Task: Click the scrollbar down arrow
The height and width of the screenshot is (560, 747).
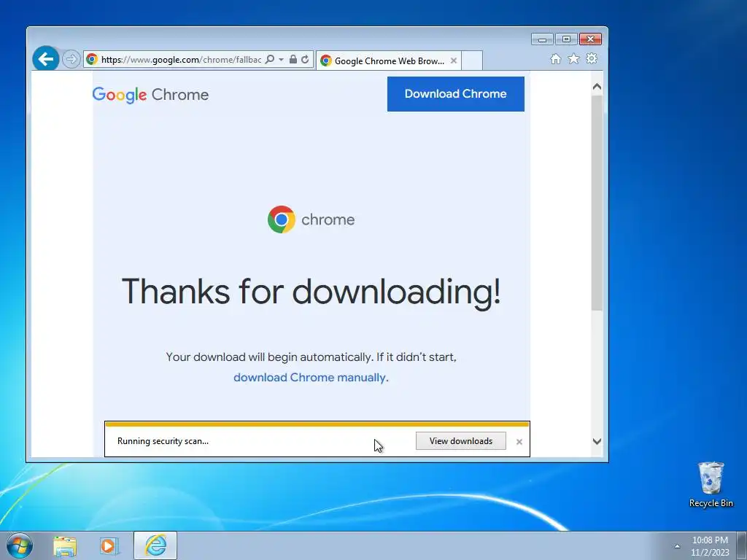Action: click(x=597, y=441)
